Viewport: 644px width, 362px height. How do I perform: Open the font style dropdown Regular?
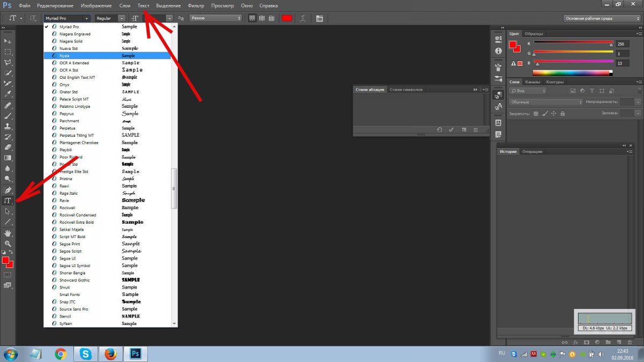point(110,18)
